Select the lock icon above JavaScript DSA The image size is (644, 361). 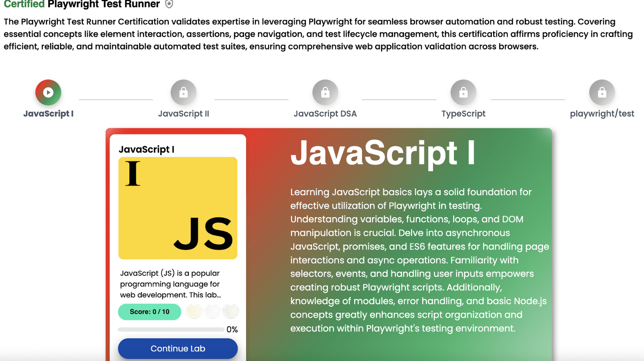coord(325,93)
